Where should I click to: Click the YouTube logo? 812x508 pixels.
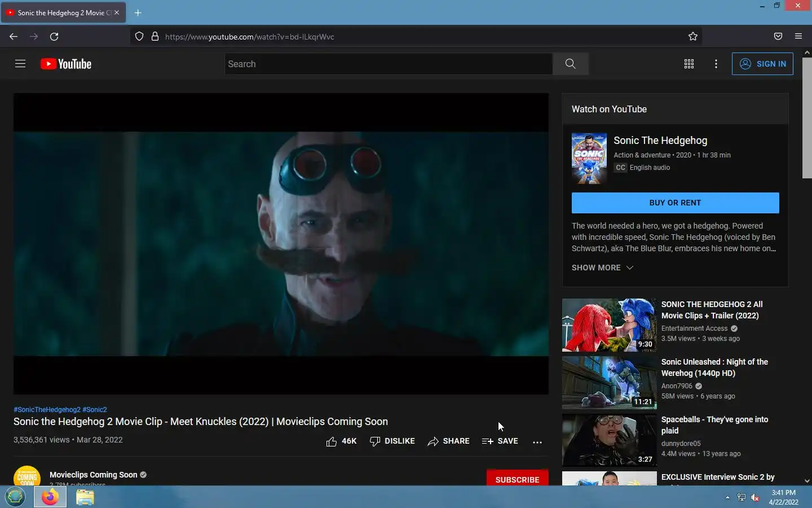[66, 64]
